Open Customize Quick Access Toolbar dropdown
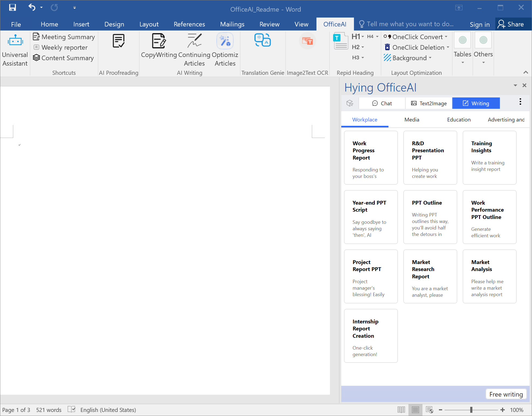Viewport: 532px width, 416px height. click(74, 8)
